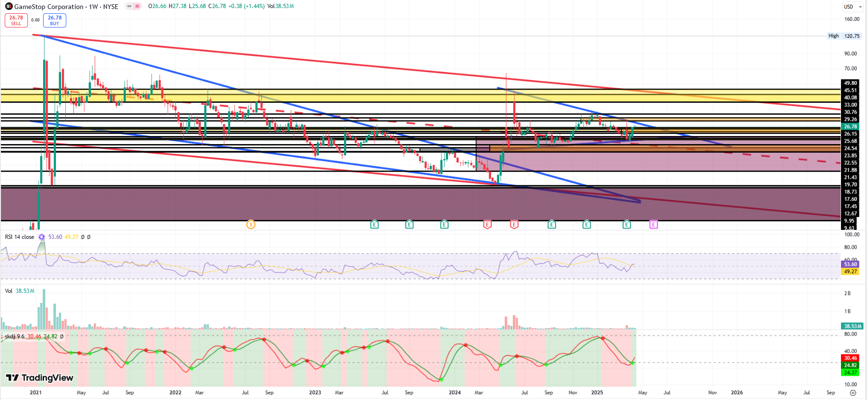Click the green earnings marker near December 2023
Image resolution: width=868 pixels, height=400 pixels.
(444, 224)
